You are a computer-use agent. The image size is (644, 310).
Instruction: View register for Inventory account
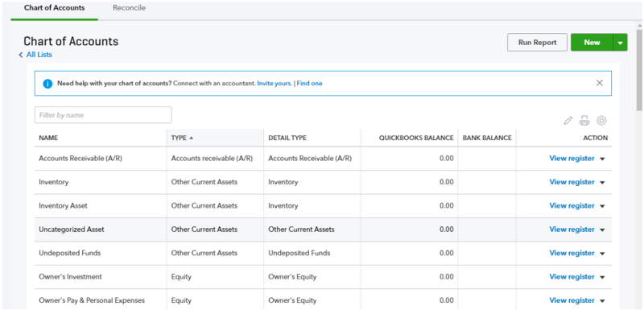(572, 182)
